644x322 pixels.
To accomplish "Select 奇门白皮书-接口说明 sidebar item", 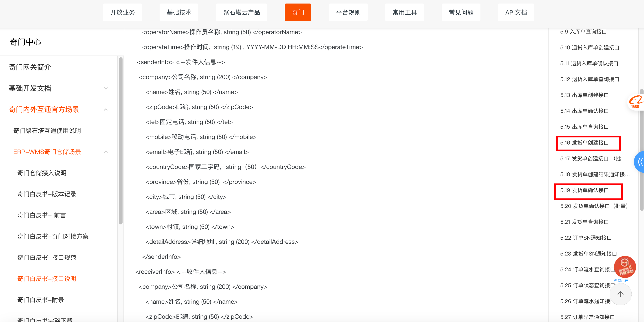I will click(47, 279).
